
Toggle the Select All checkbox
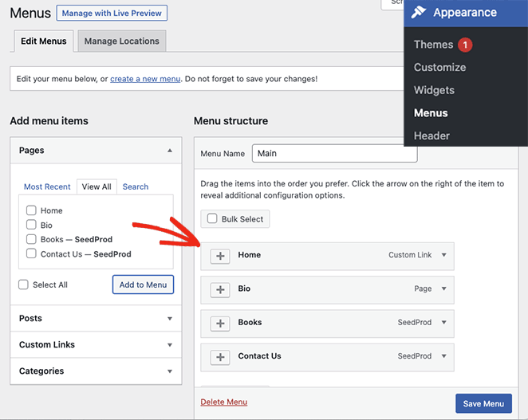tap(23, 285)
